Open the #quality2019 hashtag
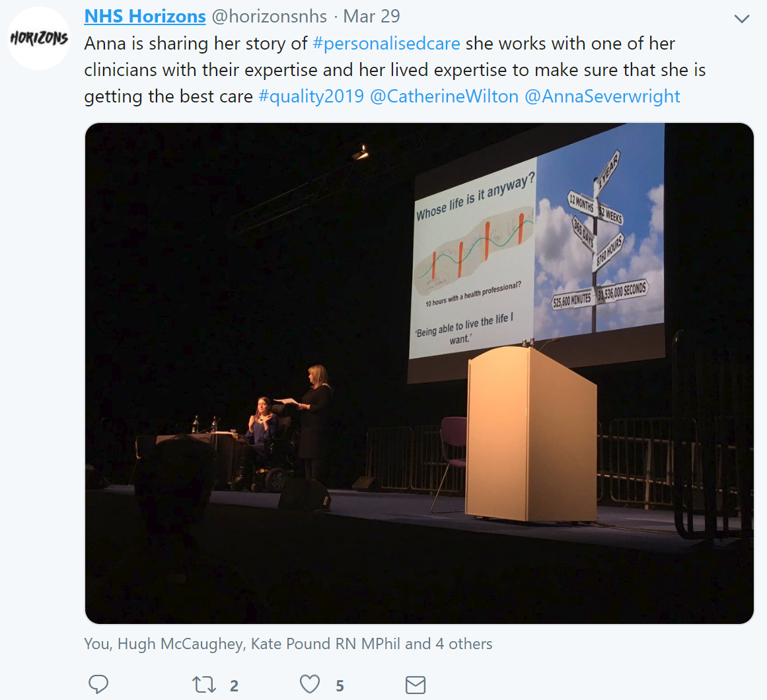This screenshot has height=700, width=767. (311, 97)
